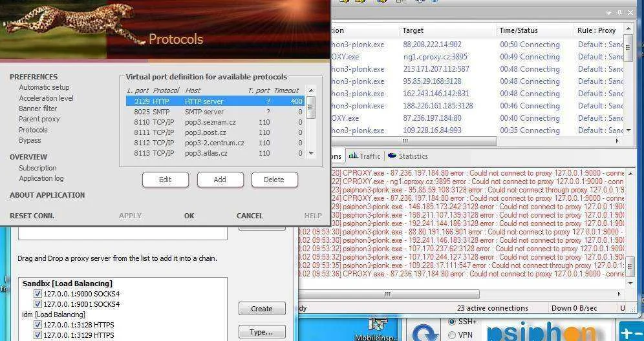Click the HELP link in dialog
This screenshot has width=644, height=341.
313,216
